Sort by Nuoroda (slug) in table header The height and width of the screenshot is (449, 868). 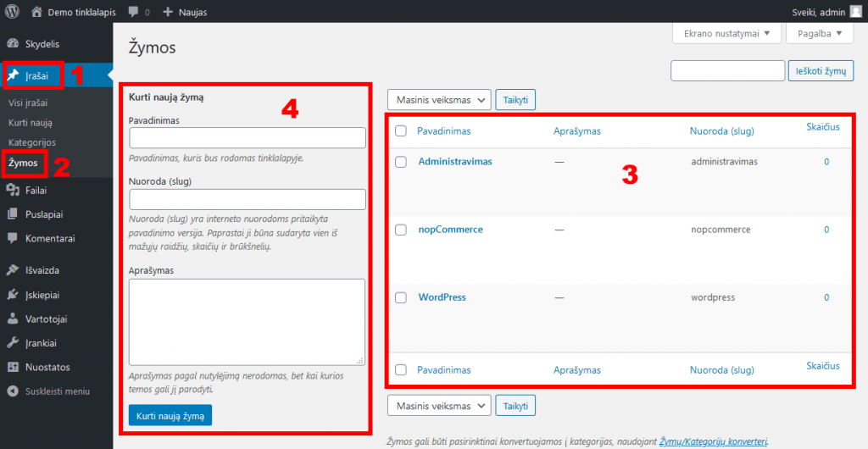[722, 131]
